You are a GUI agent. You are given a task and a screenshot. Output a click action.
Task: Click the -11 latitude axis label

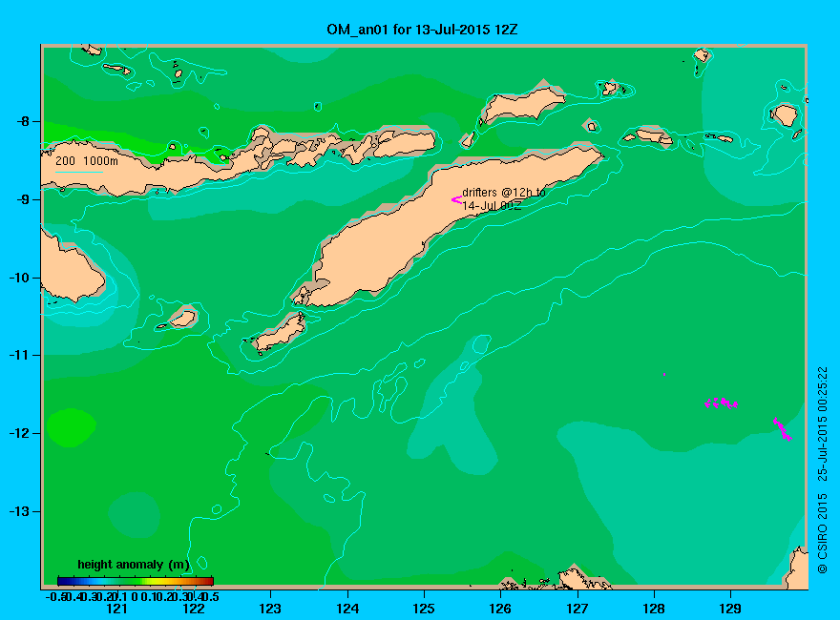click(x=19, y=355)
